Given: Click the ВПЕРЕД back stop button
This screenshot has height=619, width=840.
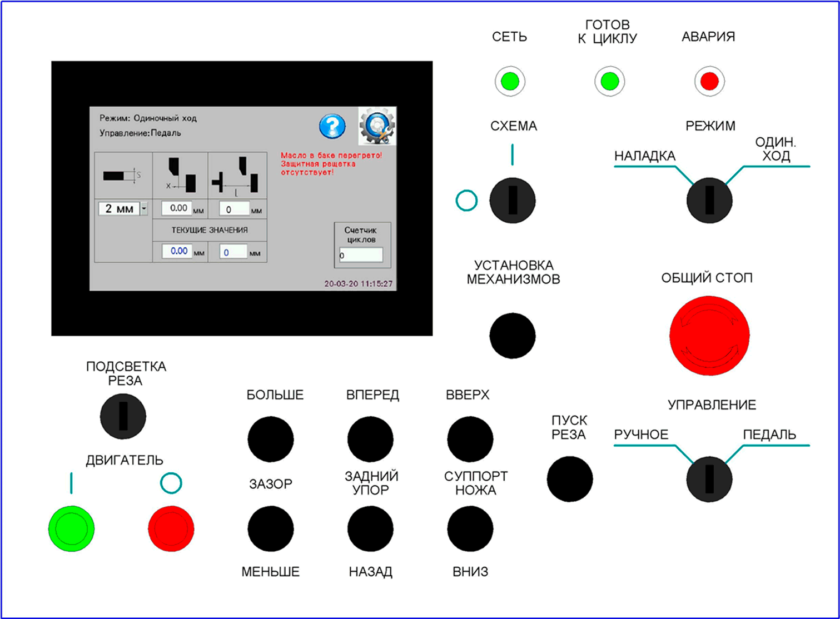Looking at the screenshot, I should click(370, 439).
